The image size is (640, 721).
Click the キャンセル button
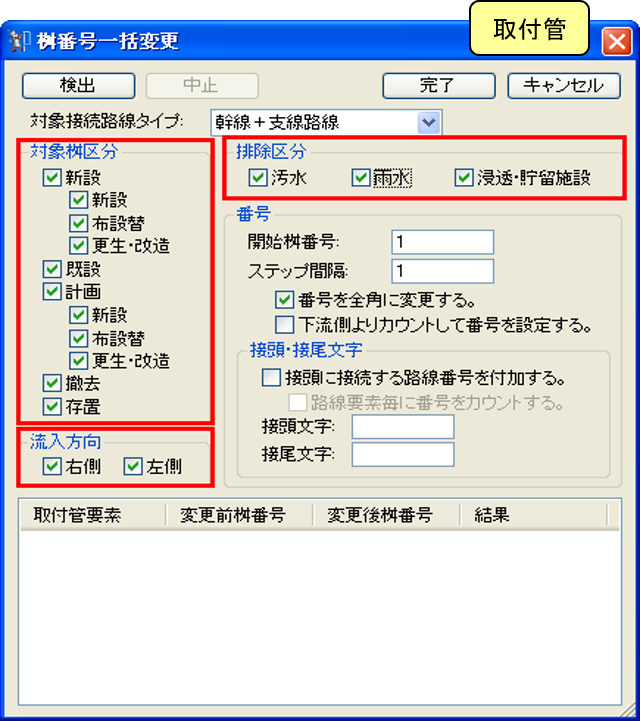(x=564, y=86)
